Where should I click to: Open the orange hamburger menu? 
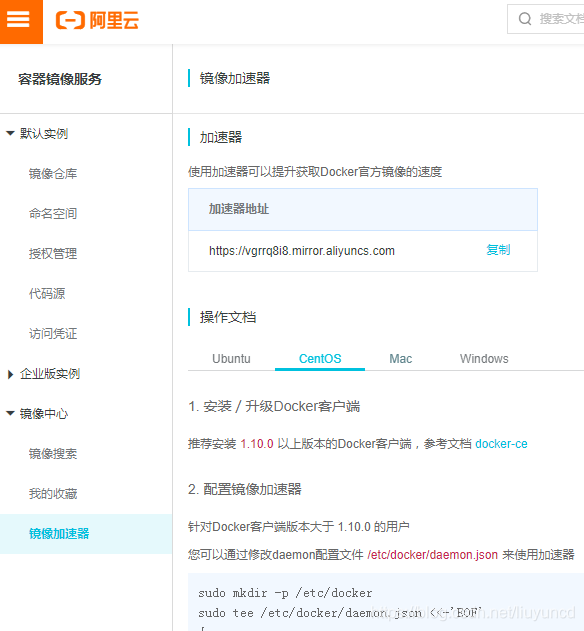tap(21, 21)
